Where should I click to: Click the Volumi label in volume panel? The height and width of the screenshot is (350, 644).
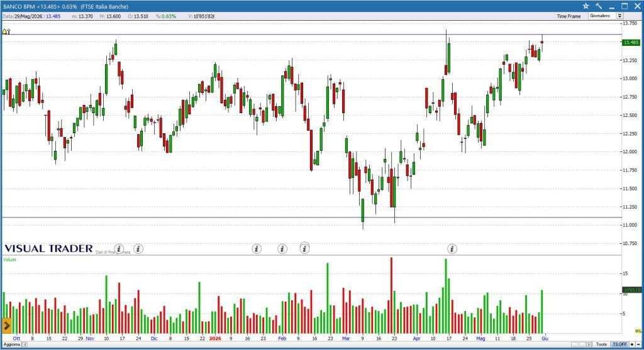[x=9, y=260]
